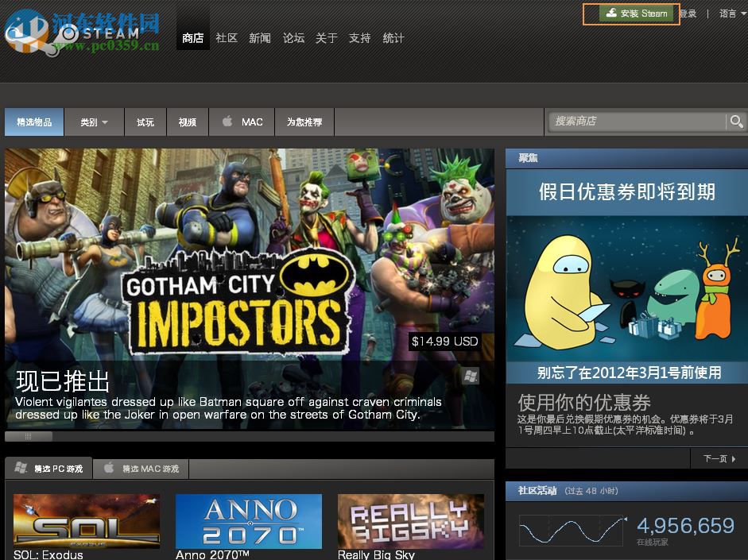748x560 pixels.
Task: Click the 登录 login link
Action: click(x=688, y=14)
